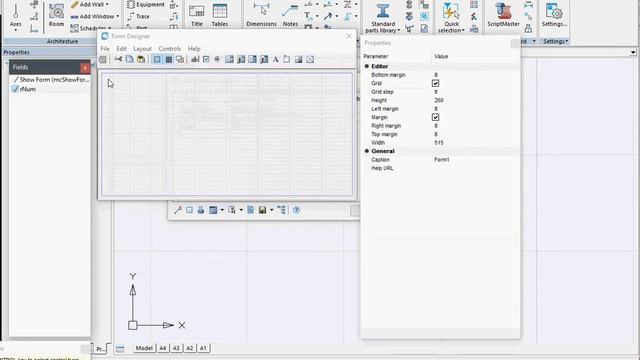Expand the Settings ribbon panel dropdown
This screenshot has height=360, width=640.
567,41
